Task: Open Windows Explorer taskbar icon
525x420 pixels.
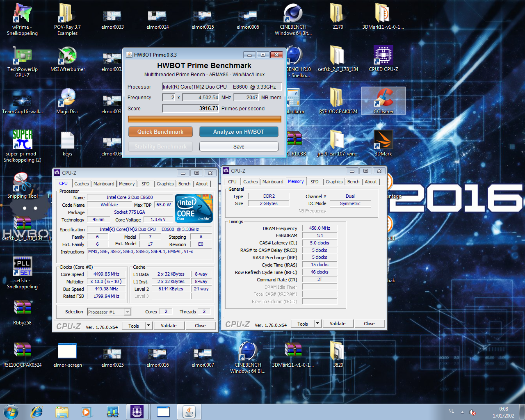Action: click(62, 411)
